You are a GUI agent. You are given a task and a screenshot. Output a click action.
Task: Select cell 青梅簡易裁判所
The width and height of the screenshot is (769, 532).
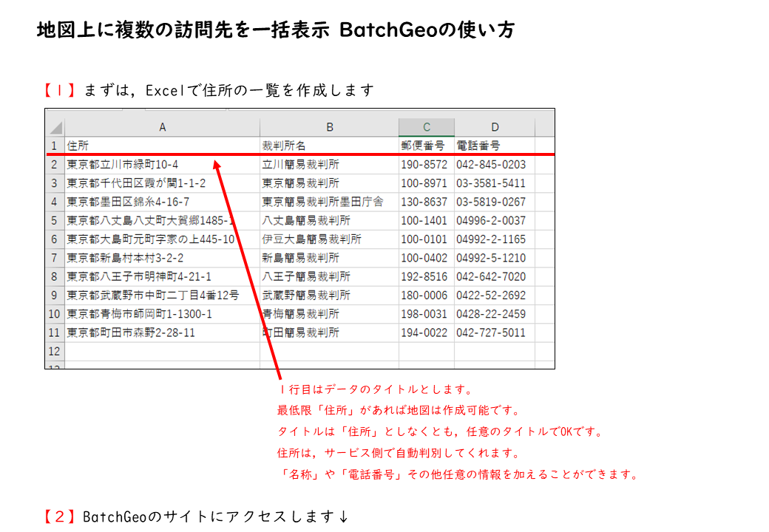pyautogui.click(x=330, y=314)
